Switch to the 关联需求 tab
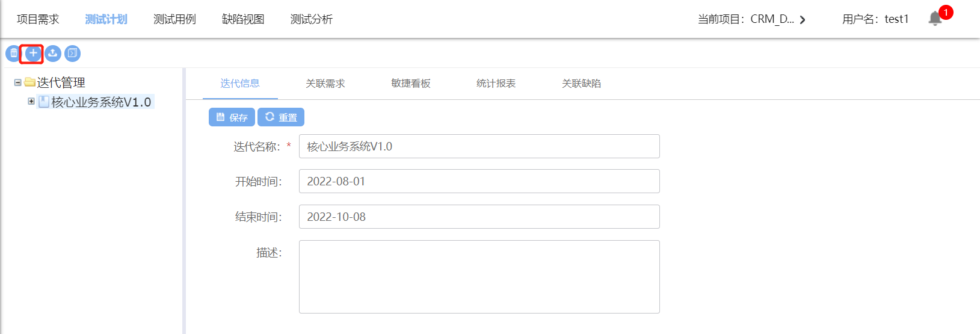The height and width of the screenshot is (334, 980). tap(325, 84)
